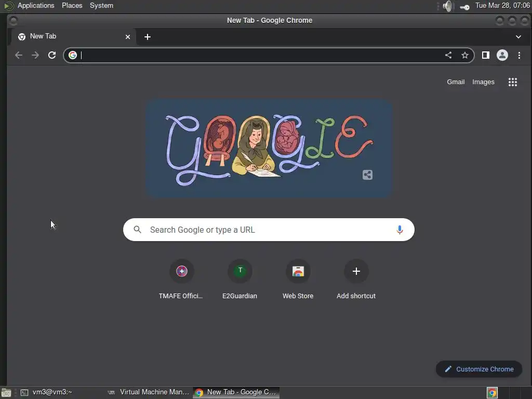532x399 pixels.
Task: Click the TMAFE Offici... shortcut label
Action: pos(181,296)
